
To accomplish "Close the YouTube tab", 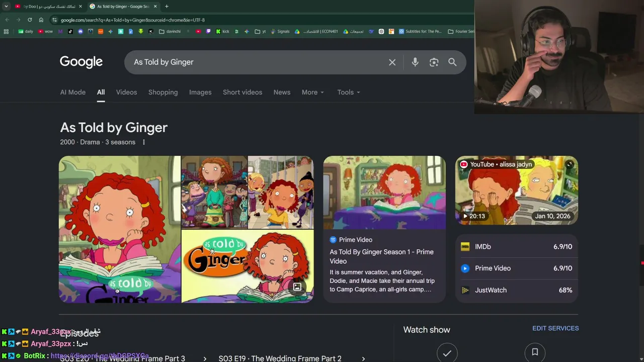I will click(x=80, y=7).
